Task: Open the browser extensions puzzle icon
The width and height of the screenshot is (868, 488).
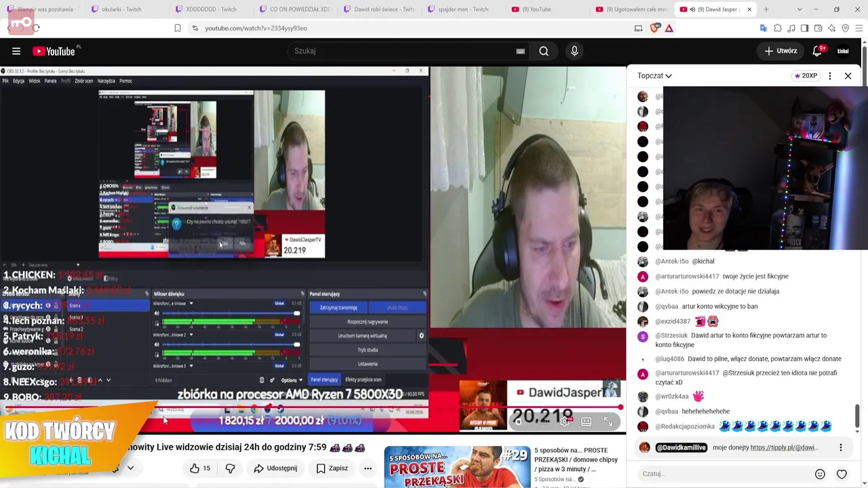Action: tap(778, 28)
